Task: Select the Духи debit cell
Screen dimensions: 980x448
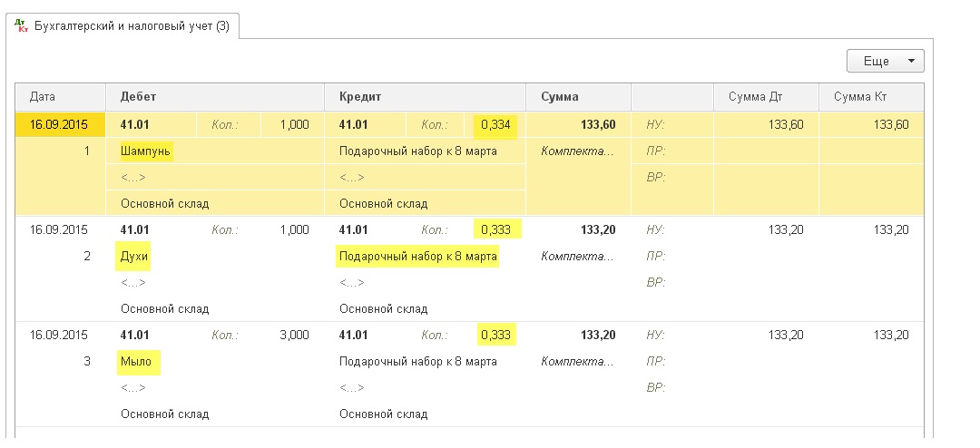Action: click(x=215, y=256)
